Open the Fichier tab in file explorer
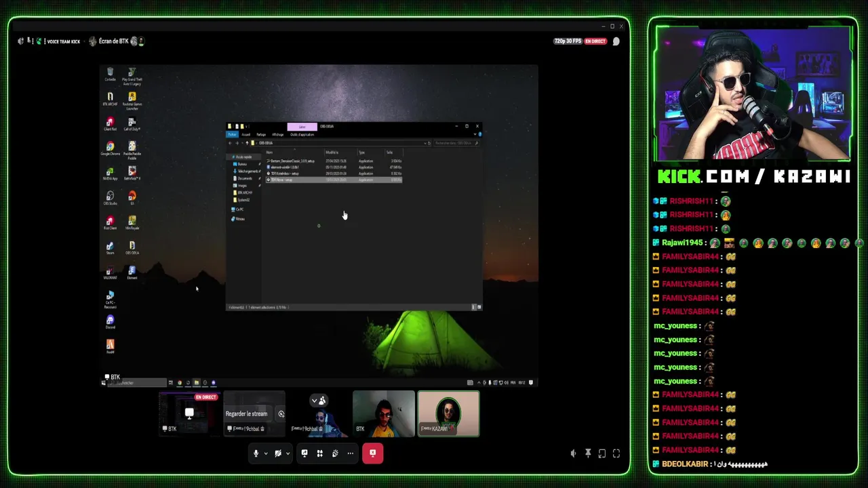 231,134
